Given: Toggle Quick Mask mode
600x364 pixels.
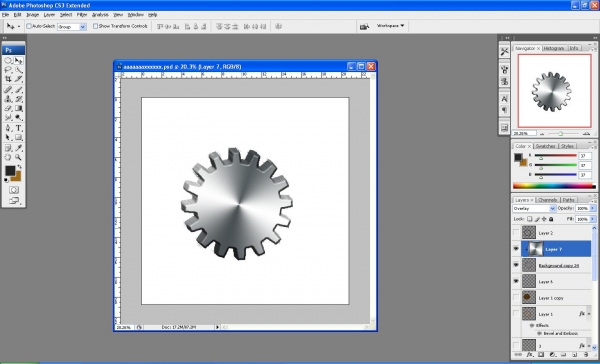Looking at the screenshot, I should [14, 190].
